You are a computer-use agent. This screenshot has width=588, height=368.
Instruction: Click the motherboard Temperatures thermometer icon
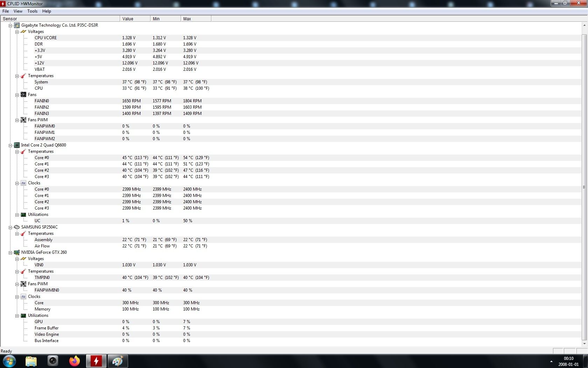(23, 76)
